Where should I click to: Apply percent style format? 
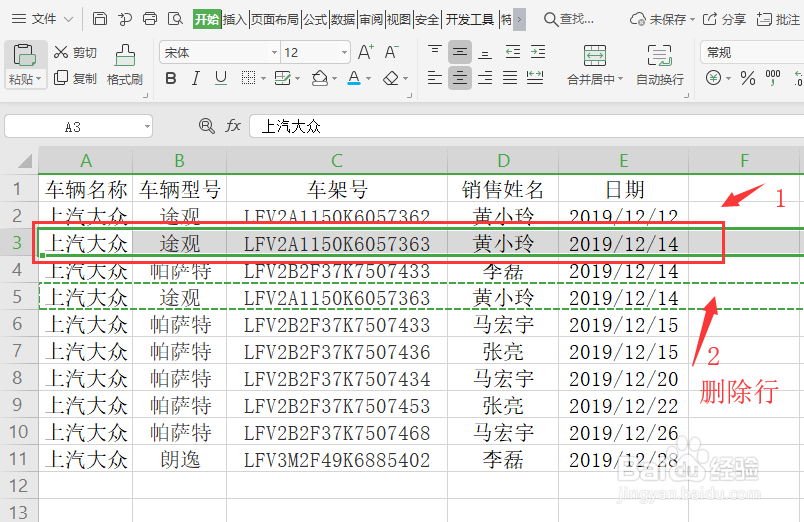coord(748,78)
